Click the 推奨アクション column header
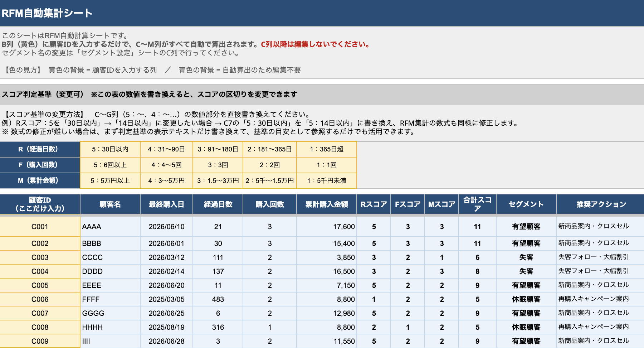644x348 pixels. click(x=600, y=204)
